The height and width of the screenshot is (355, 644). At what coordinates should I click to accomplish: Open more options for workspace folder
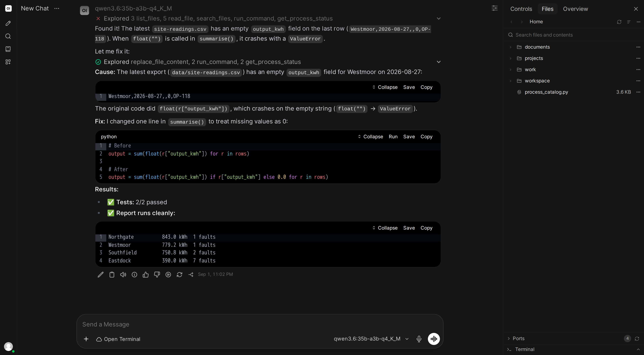click(638, 81)
